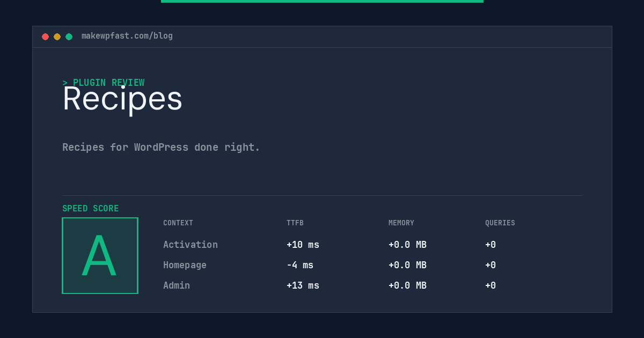Image resolution: width=644 pixels, height=338 pixels.
Task: Click the CONTEXT column header
Action: tap(178, 223)
